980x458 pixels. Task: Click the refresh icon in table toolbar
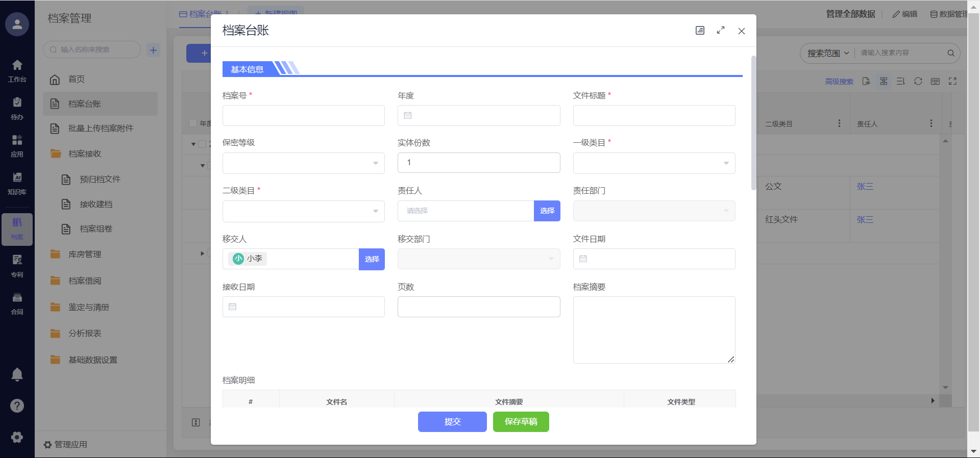tap(918, 81)
